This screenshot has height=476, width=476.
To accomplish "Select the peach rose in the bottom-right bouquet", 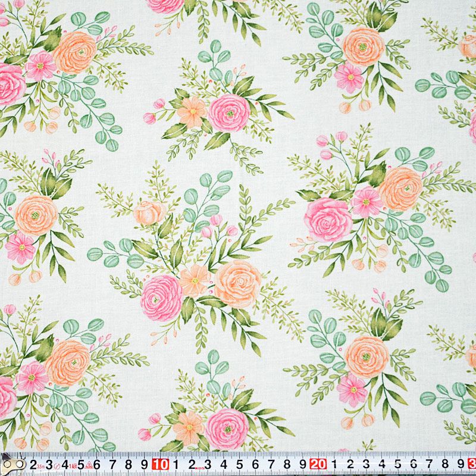I will click(366, 356).
